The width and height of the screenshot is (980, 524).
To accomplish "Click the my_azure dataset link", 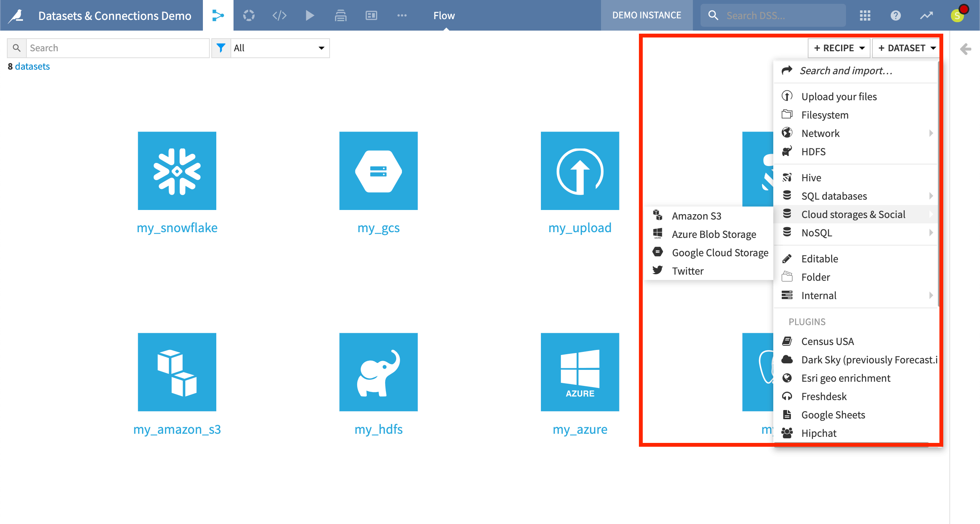I will (580, 429).
